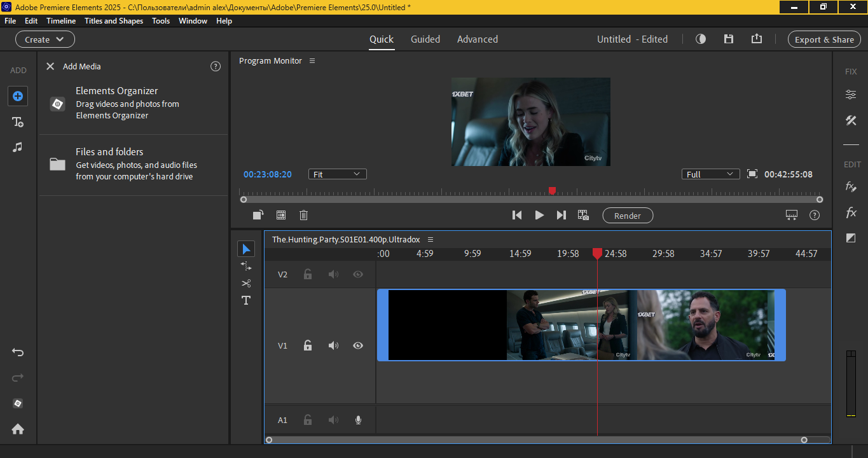The image size is (868, 458).
Task: Select the Razor scissors tool
Action: click(246, 283)
